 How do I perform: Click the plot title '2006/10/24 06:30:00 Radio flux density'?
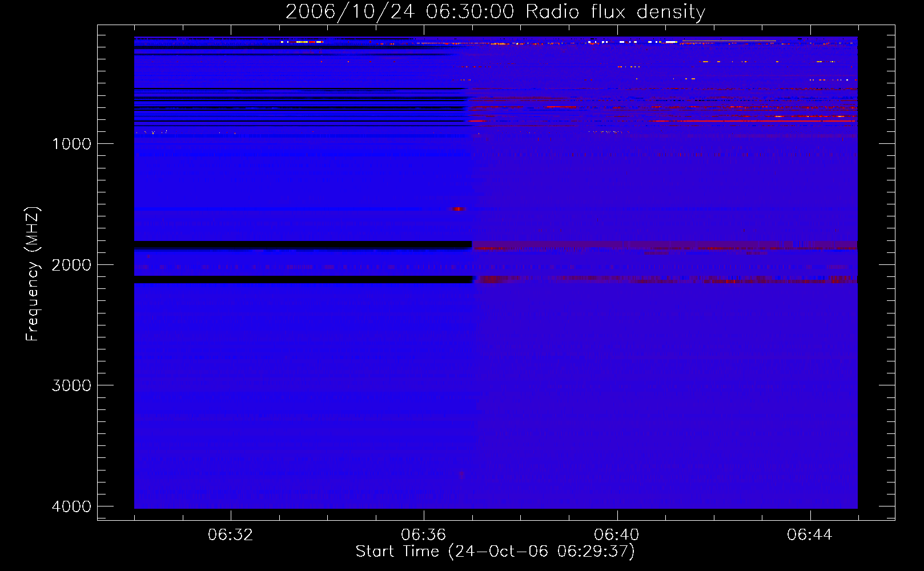[x=495, y=12]
